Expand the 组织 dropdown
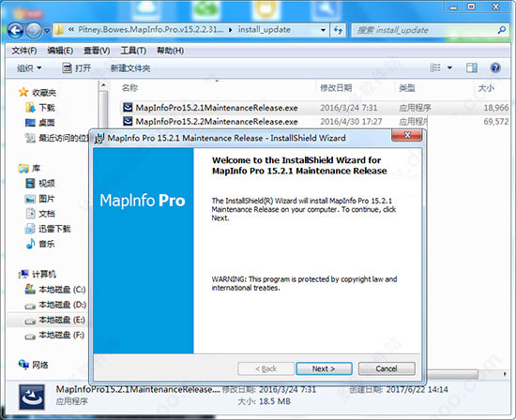 click(29, 68)
